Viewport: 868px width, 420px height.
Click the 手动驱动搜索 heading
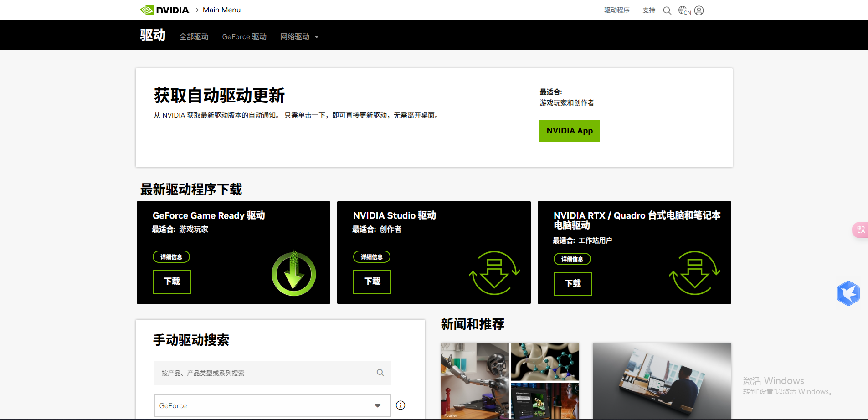[191, 340]
